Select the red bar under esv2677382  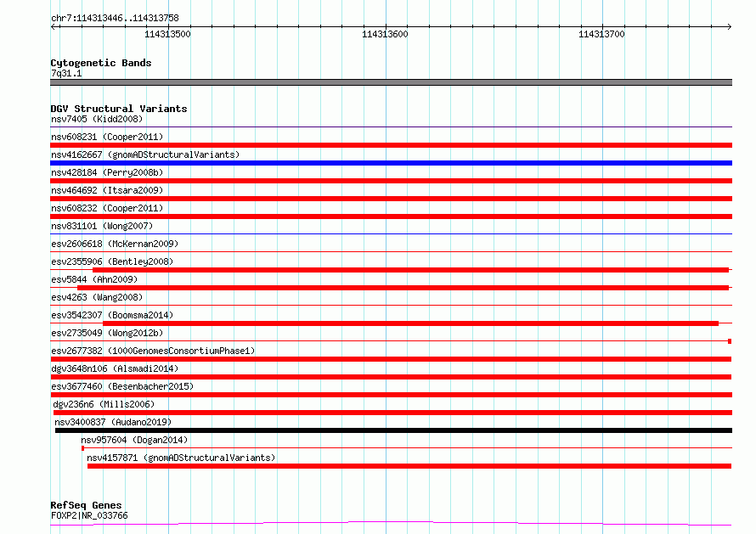391,359
